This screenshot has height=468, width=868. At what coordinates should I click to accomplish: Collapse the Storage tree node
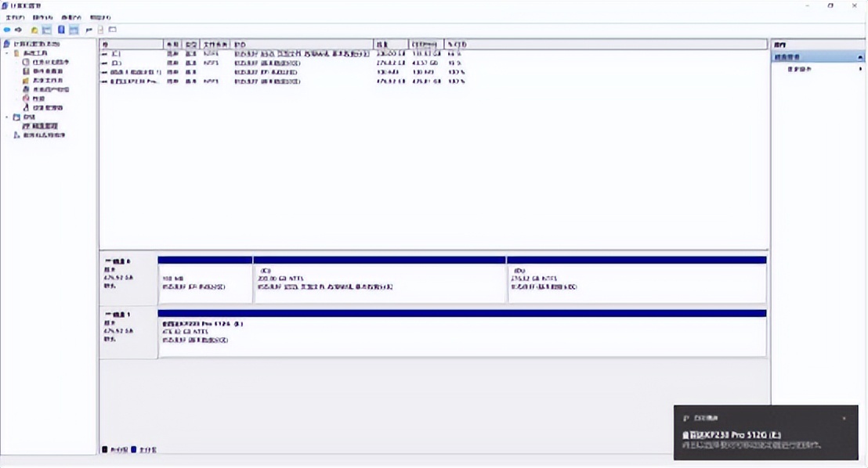[7, 117]
